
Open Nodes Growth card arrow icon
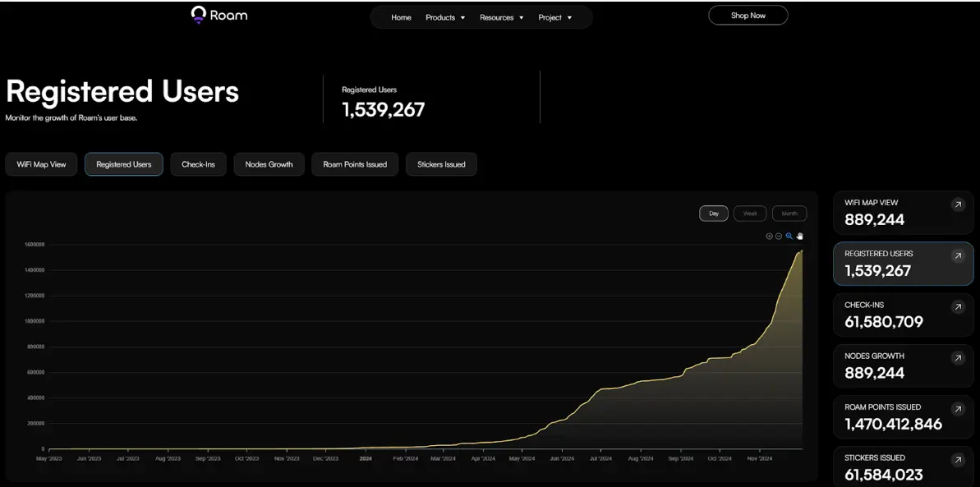[958, 358]
